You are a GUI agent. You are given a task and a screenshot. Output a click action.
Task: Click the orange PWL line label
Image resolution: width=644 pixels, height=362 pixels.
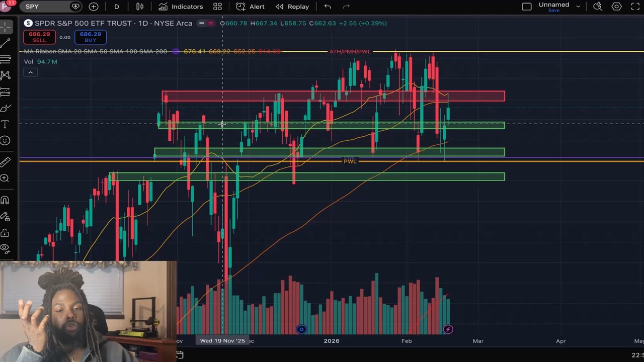[350, 161]
